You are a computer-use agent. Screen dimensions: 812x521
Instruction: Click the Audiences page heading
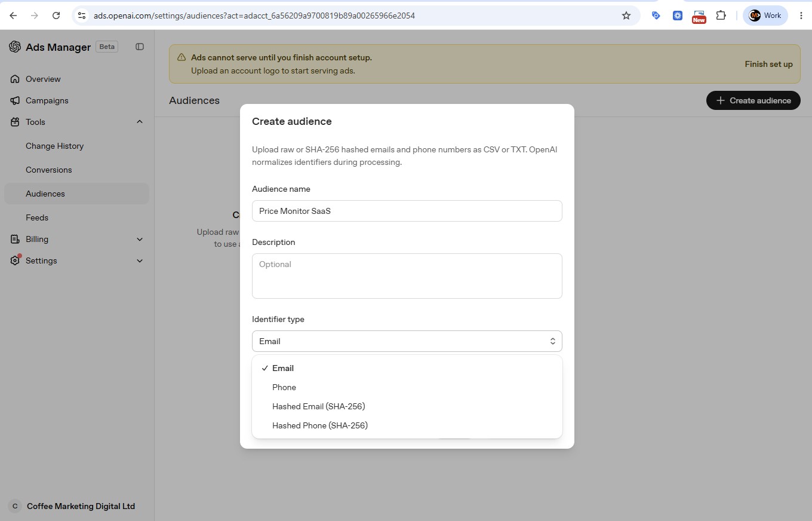(194, 100)
